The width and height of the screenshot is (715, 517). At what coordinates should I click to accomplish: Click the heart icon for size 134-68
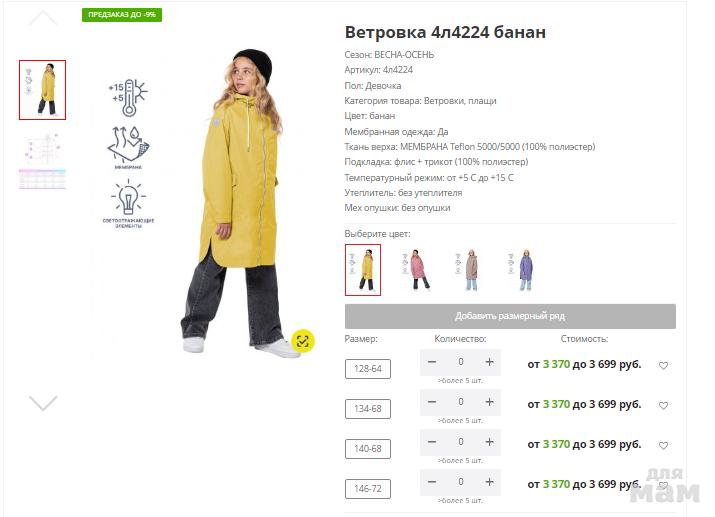[663, 405]
